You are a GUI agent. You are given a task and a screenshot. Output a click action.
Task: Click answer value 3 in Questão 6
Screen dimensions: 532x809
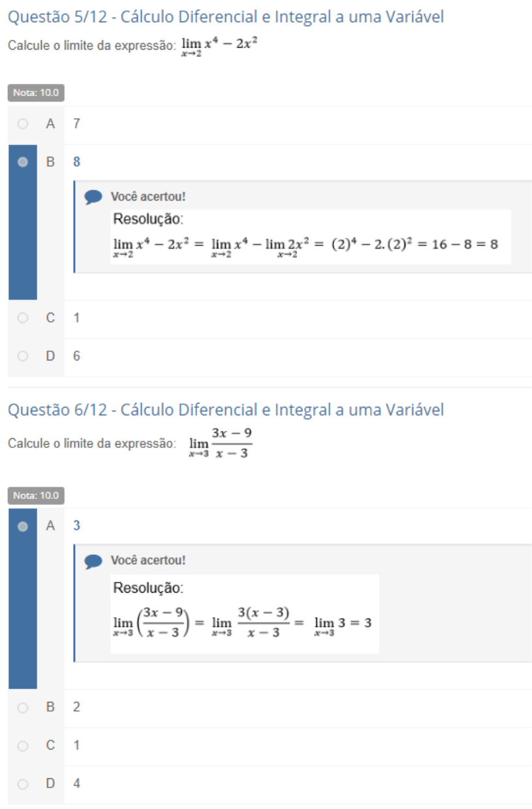click(x=76, y=526)
